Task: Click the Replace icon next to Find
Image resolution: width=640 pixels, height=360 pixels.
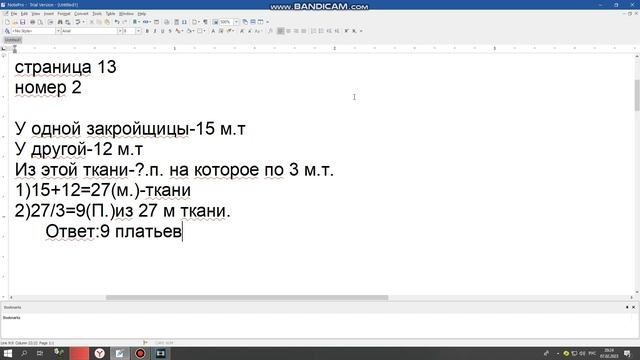Action: (x=68, y=22)
